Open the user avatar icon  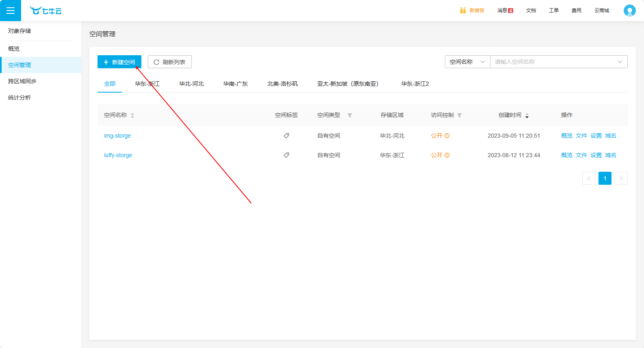click(x=629, y=11)
